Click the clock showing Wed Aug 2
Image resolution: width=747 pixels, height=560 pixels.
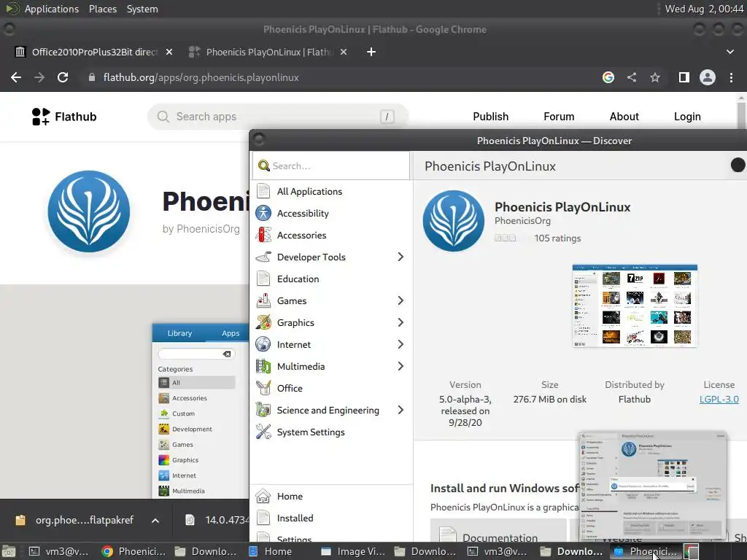[704, 9]
